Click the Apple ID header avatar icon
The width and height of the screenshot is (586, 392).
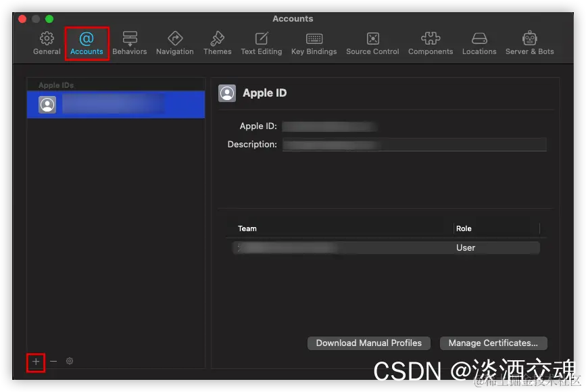click(x=227, y=93)
